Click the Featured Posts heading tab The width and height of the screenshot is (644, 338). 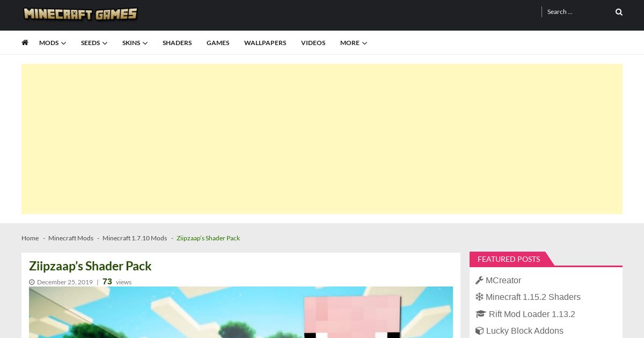(509, 259)
